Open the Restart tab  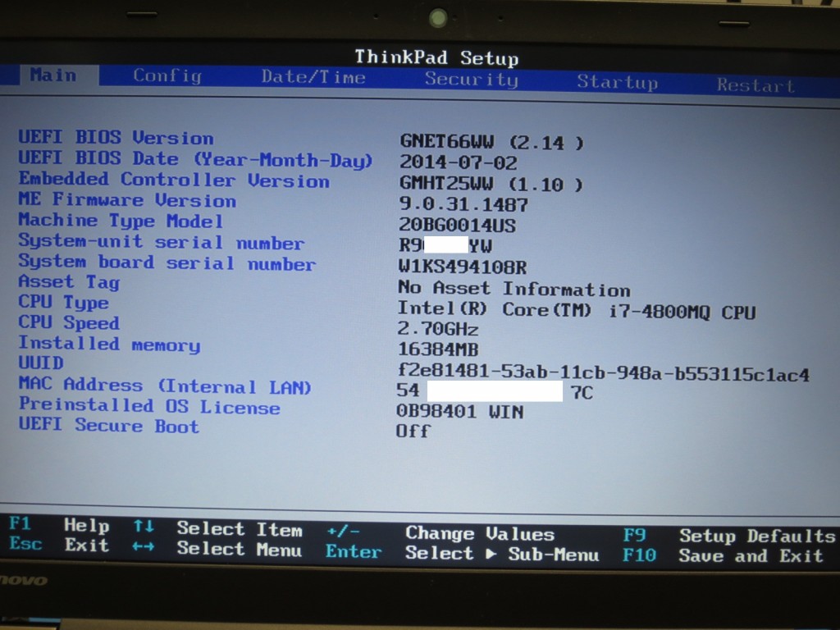755,84
